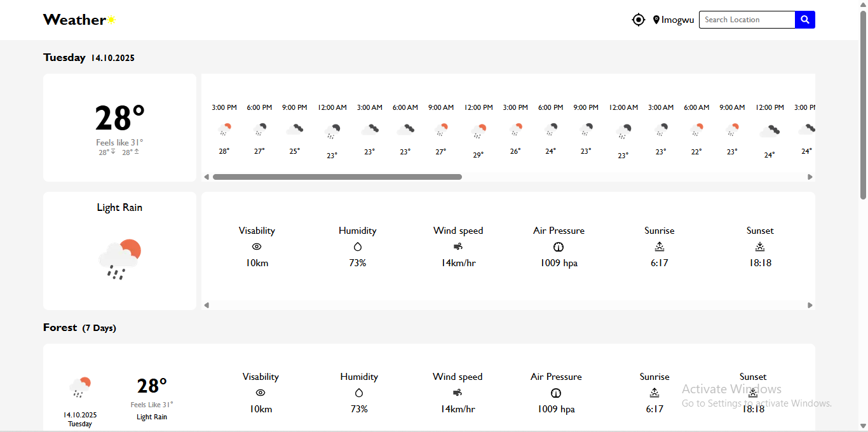This screenshot has width=868, height=432.
Task: Click the Imogwu location name
Action: (678, 20)
